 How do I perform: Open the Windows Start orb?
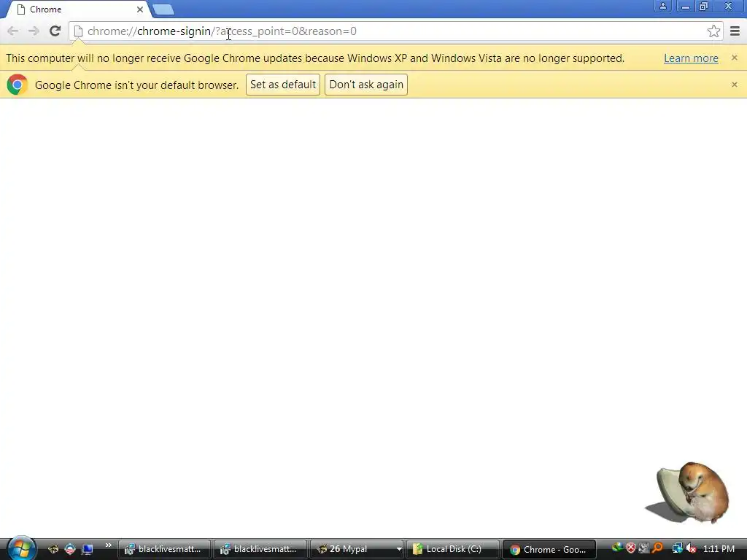pos(21,548)
